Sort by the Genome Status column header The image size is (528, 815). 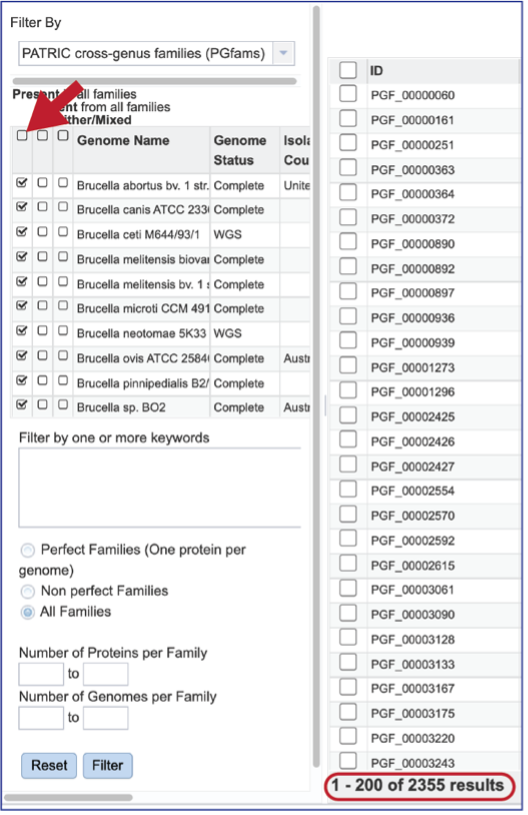240,150
